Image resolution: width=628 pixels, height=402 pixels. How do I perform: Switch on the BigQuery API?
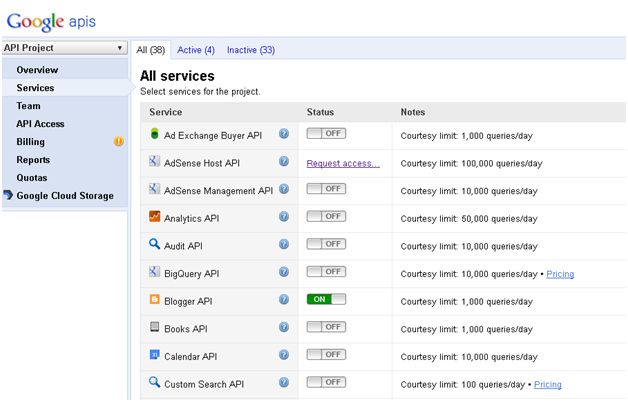coord(326,271)
